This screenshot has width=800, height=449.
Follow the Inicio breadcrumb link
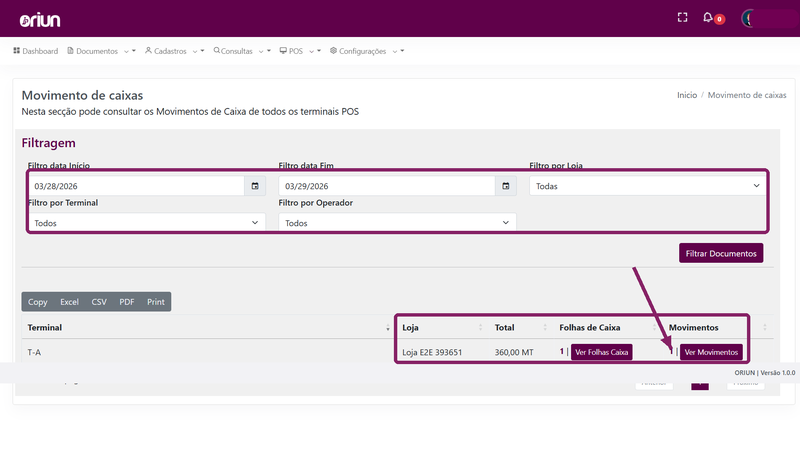pyautogui.click(x=687, y=95)
